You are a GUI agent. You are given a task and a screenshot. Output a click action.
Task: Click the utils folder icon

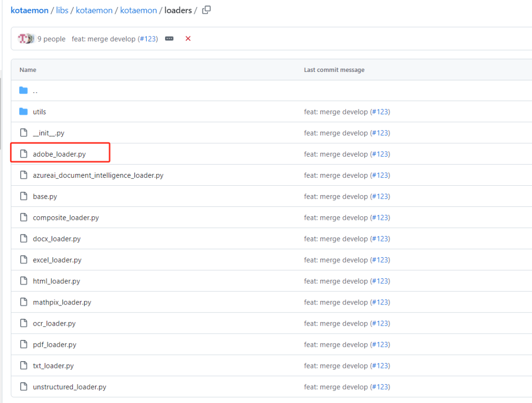24,111
